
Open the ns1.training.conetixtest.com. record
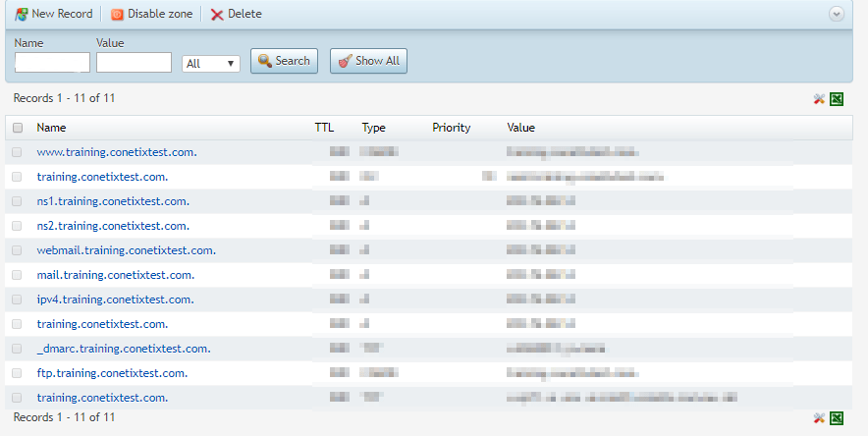113,201
